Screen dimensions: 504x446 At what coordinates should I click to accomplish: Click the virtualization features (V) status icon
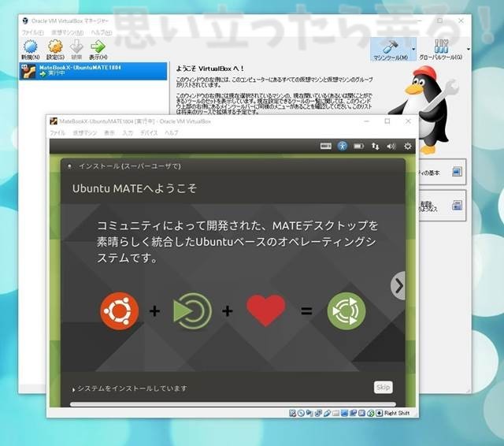361,413
